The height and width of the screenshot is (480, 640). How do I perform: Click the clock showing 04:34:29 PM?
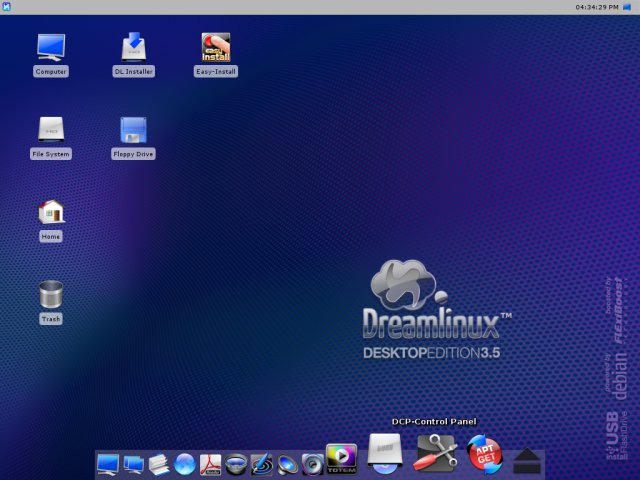click(x=597, y=7)
